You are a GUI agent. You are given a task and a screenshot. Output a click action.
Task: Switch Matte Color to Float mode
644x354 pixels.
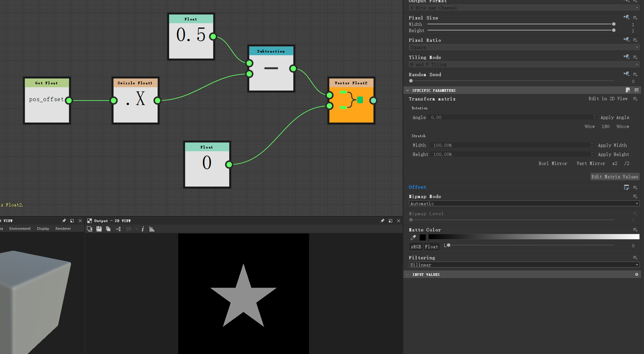[431, 247]
